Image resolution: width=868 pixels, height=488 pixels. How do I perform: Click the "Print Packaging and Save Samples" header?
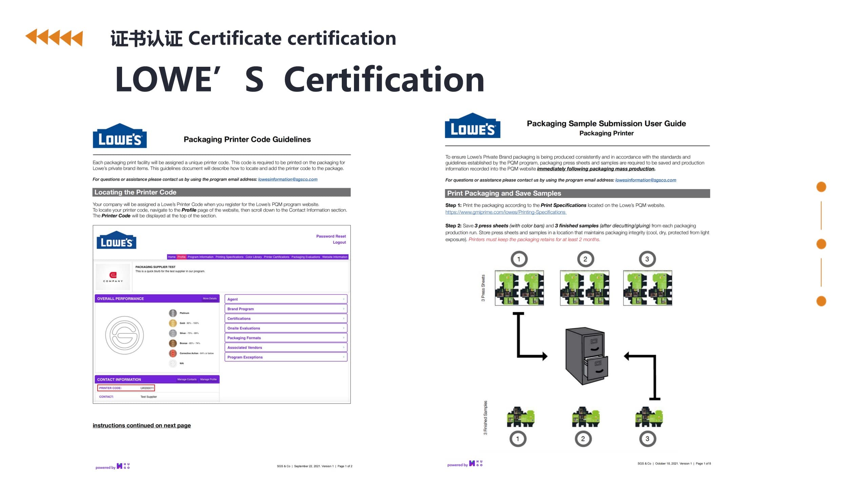pos(577,193)
